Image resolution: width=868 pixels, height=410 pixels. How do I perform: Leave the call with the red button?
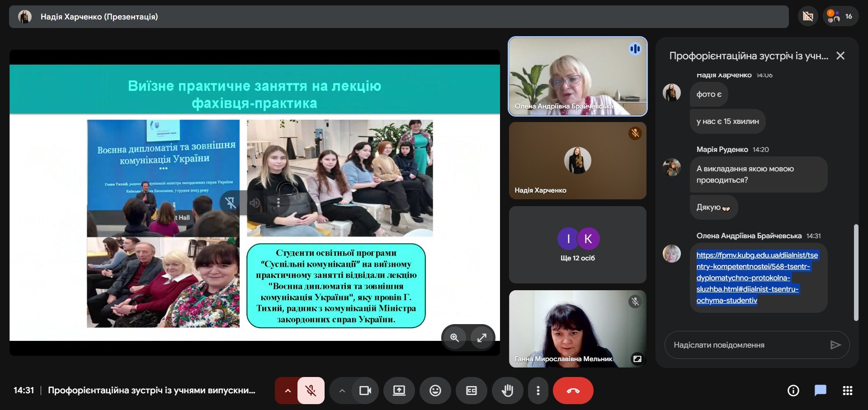573,391
